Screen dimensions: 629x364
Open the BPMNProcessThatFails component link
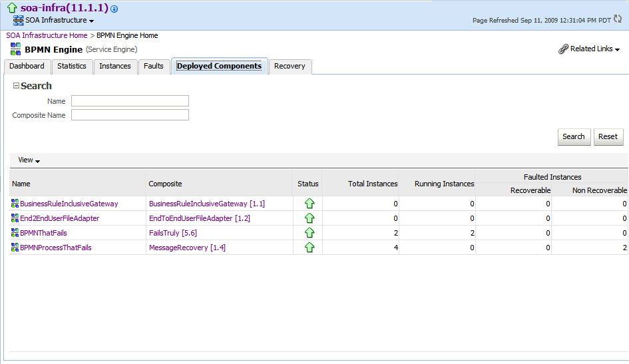56,248
